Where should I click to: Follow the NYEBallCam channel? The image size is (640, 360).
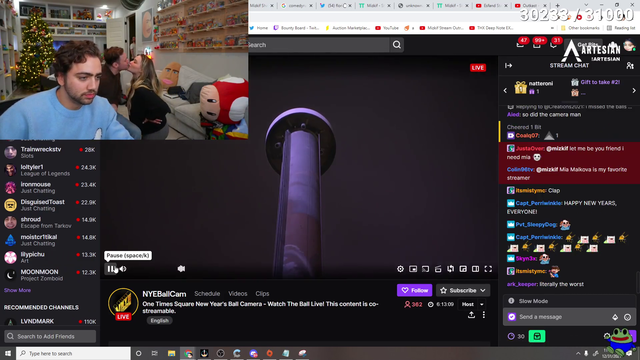tap(414, 290)
